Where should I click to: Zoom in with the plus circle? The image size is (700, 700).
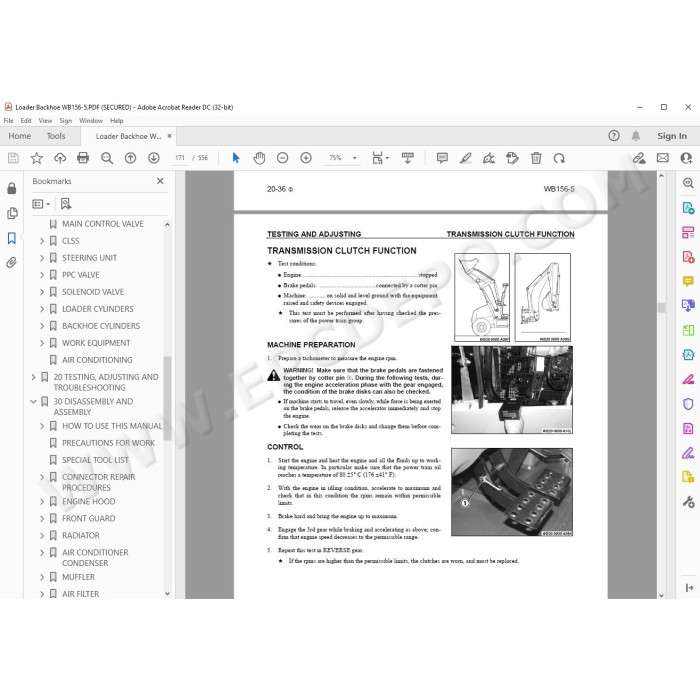tap(306, 158)
